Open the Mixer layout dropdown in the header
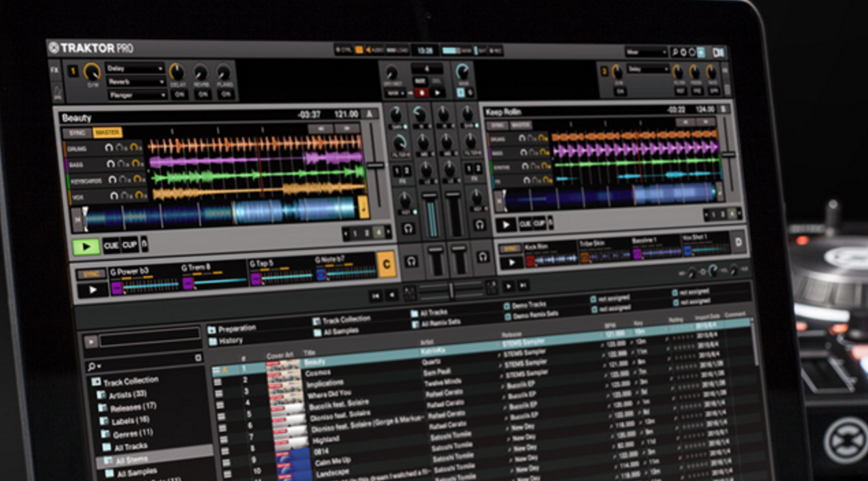 (645, 52)
